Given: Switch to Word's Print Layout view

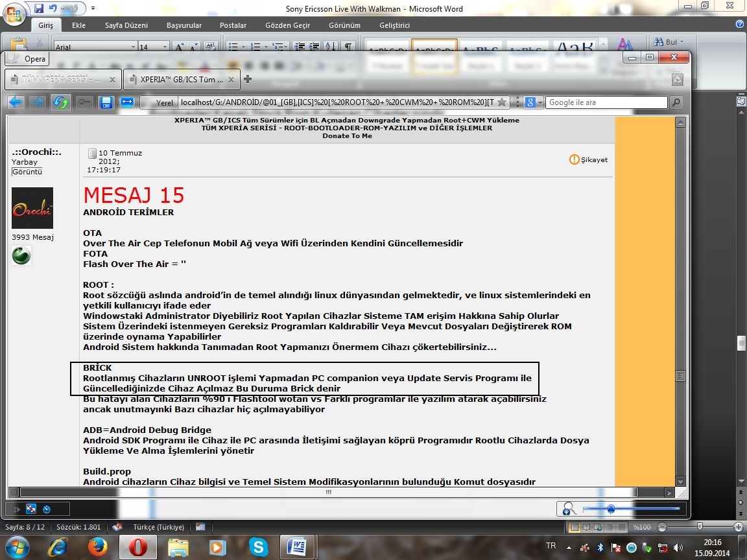Looking at the screenshot, I should pyautogui.click(x=575, y=527).
